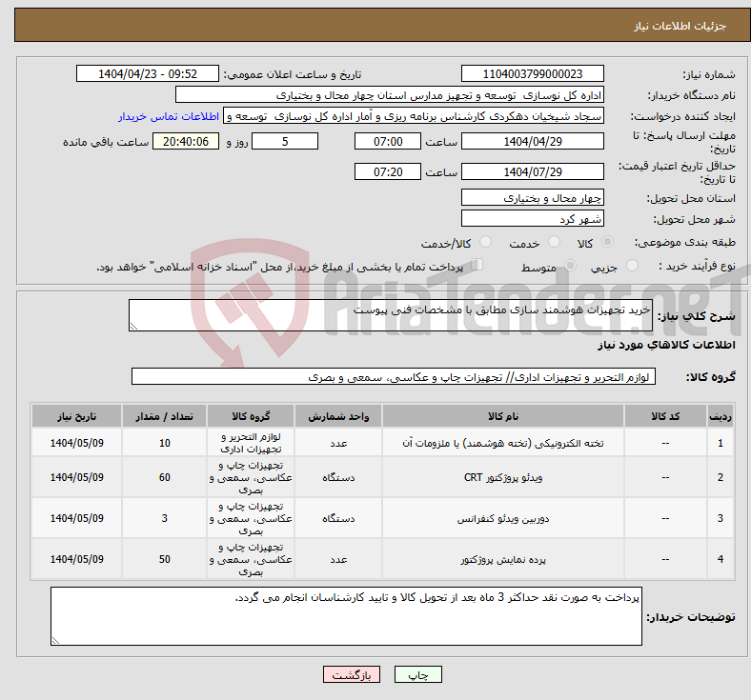
Task: Click the price validity date 1404/07/29
Action: point(532,171)
